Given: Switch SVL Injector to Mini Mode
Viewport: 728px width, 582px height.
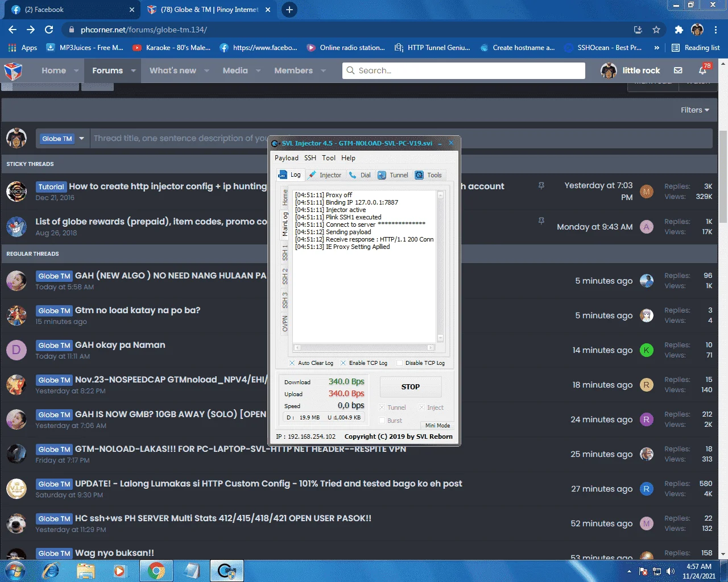Looking at the screenshot, I should [437, 425].
